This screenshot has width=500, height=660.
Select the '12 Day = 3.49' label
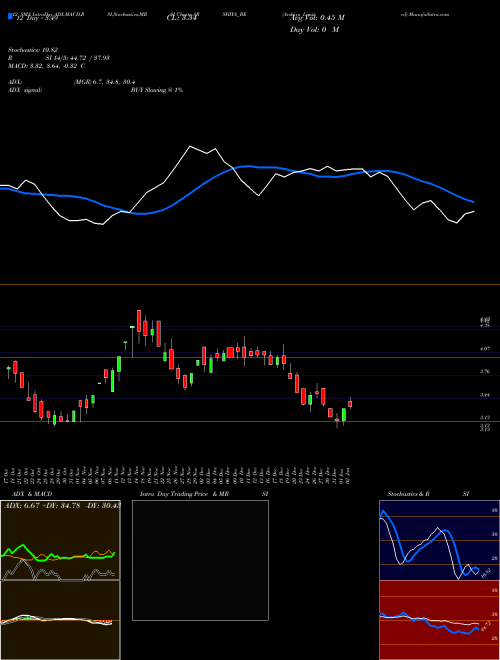[36, 18]
